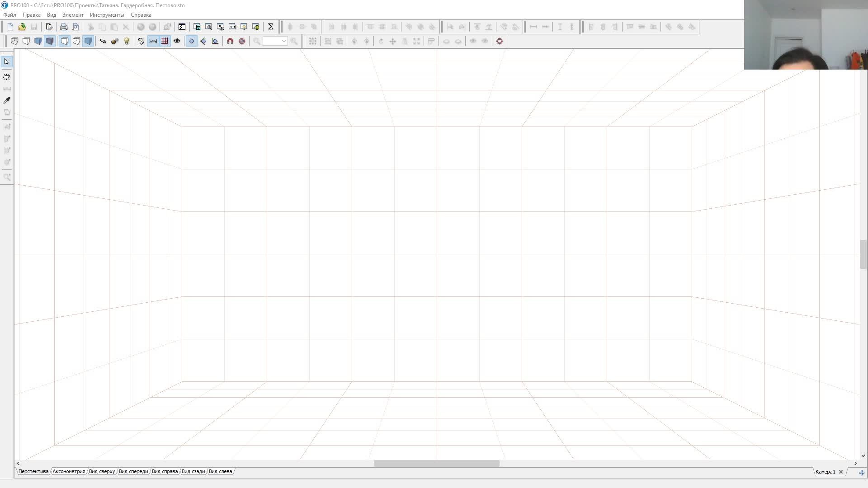868x488 pixels.
Task: Switch to the Вид сверху tab
Action: [x=102, y=471]
